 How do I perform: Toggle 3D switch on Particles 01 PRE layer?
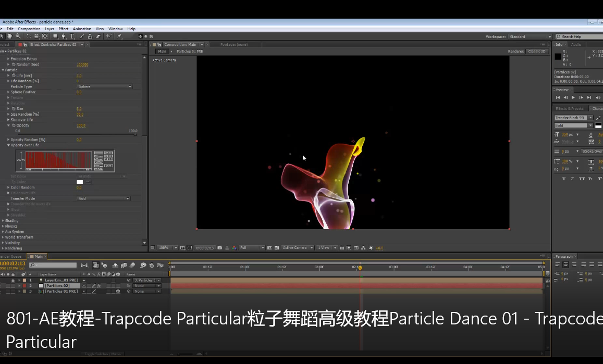[118, 291]
